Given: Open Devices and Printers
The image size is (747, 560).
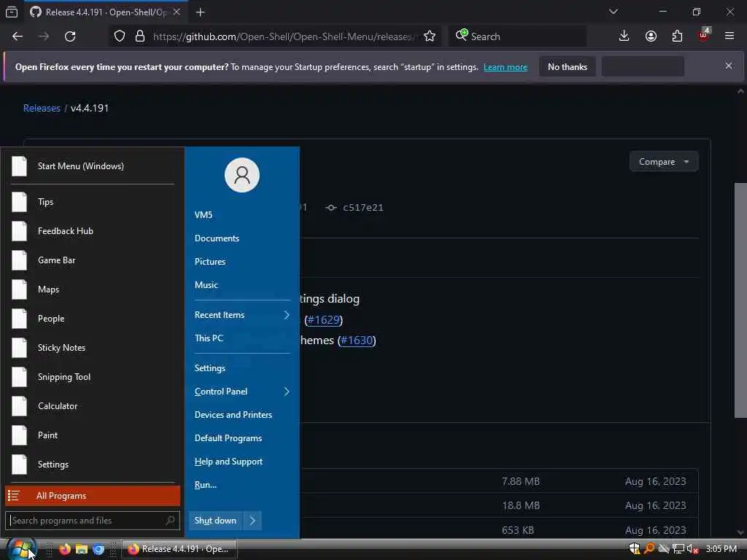Looking at the screenshot, I should coord(242,415).
